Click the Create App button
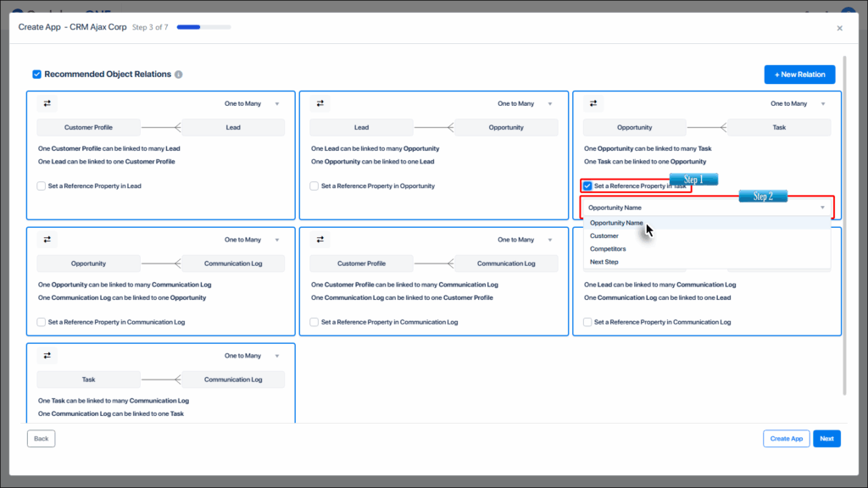Screen dimensions: 868x488 click(x=786, y=439)
